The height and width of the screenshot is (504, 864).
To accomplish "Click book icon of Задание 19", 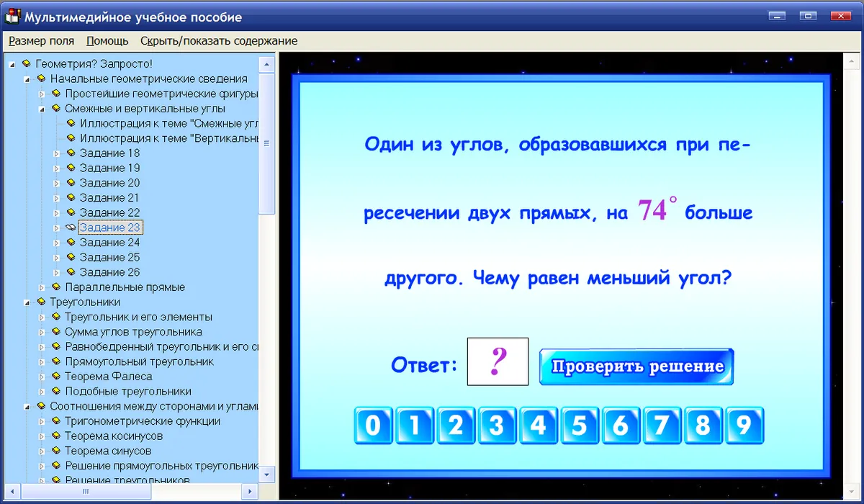I will point(71,168).
